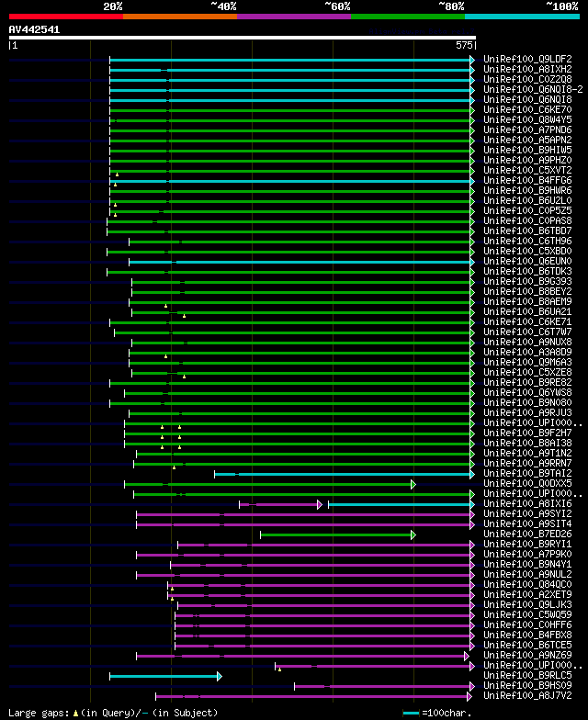Select the UniRef100_C5XBD0 hit name

tap(527, 252)
